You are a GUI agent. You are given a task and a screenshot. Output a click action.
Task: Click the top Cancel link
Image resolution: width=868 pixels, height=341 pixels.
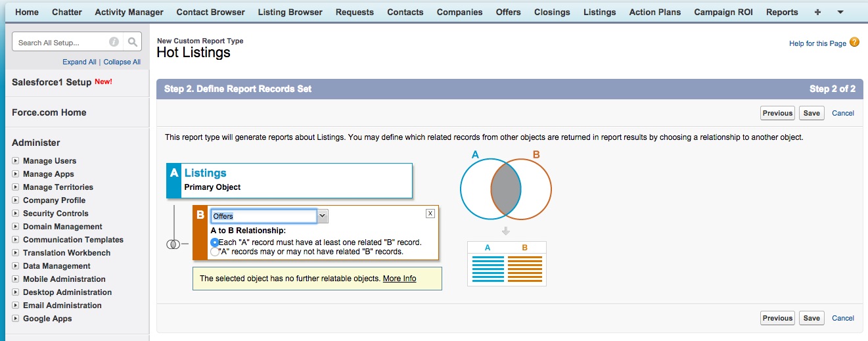tap(843, 113)
